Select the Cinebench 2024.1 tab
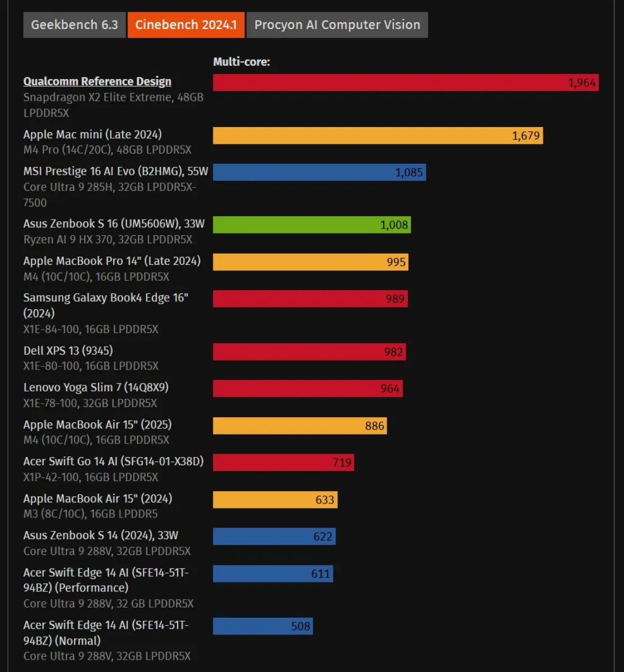This screenshot has height=672, width=624. pos(186,25)
